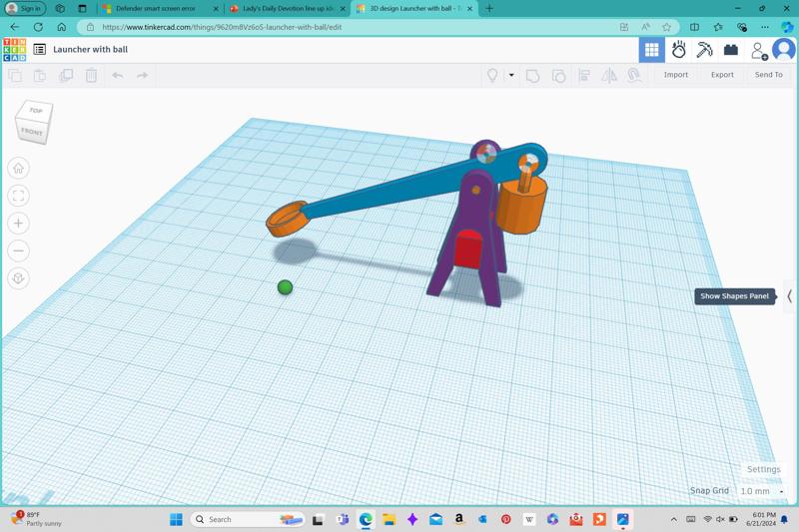Click the Import button

point(676,75)
